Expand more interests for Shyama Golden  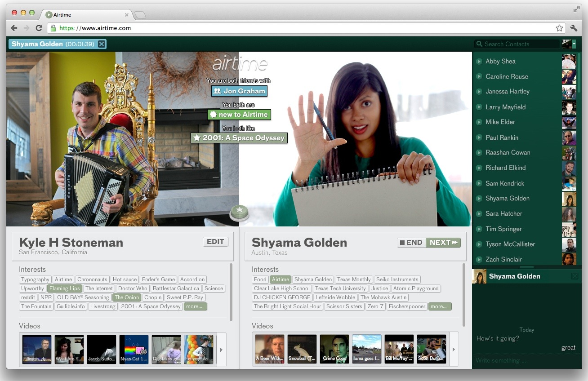click(x=440, y=306)
